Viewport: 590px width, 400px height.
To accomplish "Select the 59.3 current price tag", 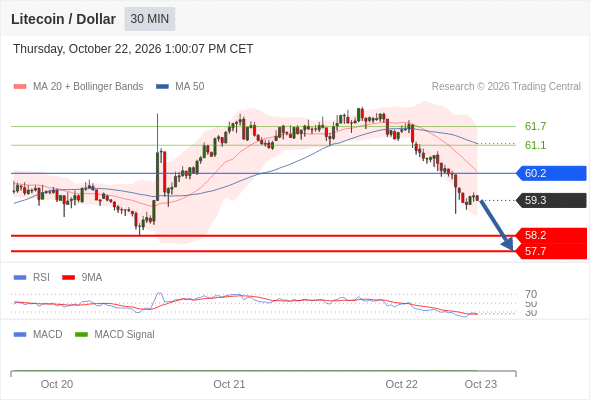I will coord(551,200).
